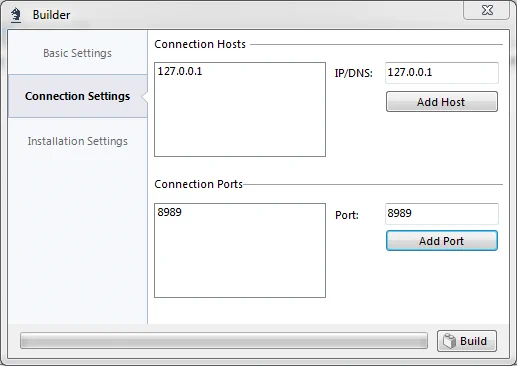This screenshot has height=366, width=517.
Task: Select the Connection Settings tab
Action: click(77, 96)
